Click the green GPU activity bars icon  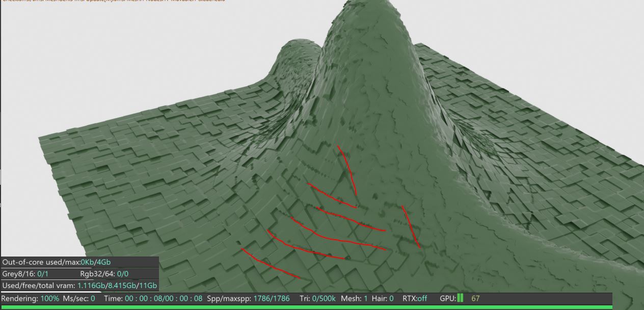[461, 298]
